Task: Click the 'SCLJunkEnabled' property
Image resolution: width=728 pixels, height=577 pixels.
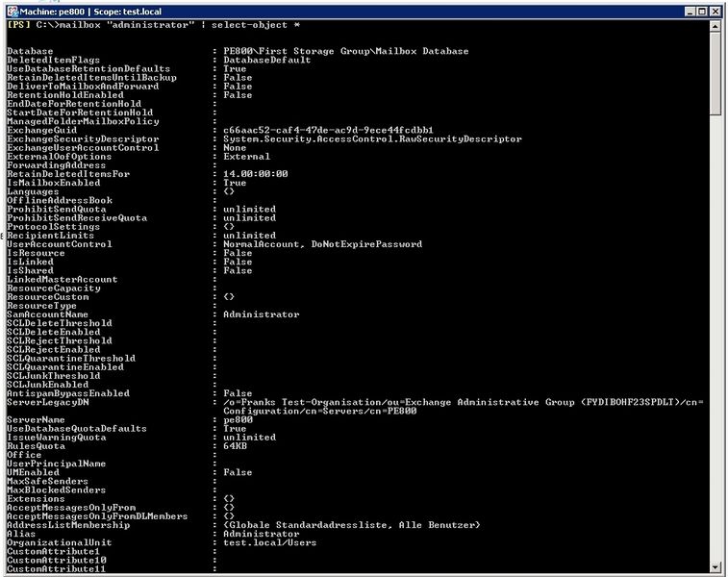Action: (x=48, y=385)
